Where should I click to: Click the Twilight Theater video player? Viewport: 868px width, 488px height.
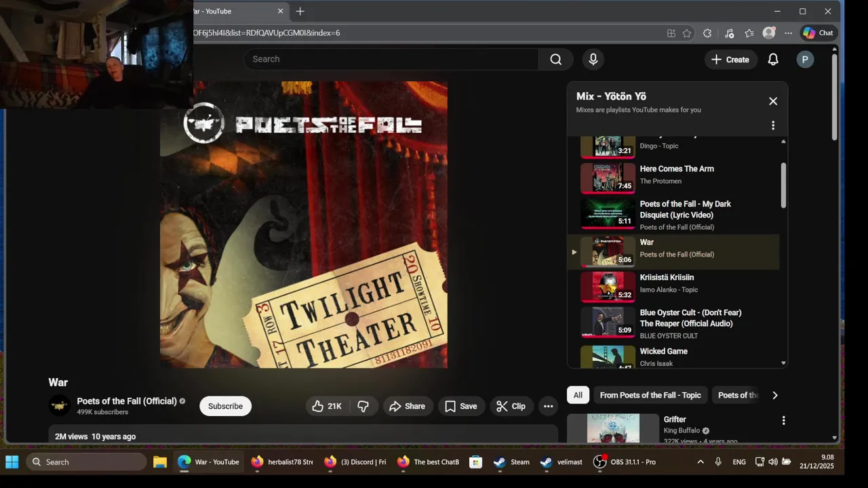(x=304, y=225)
